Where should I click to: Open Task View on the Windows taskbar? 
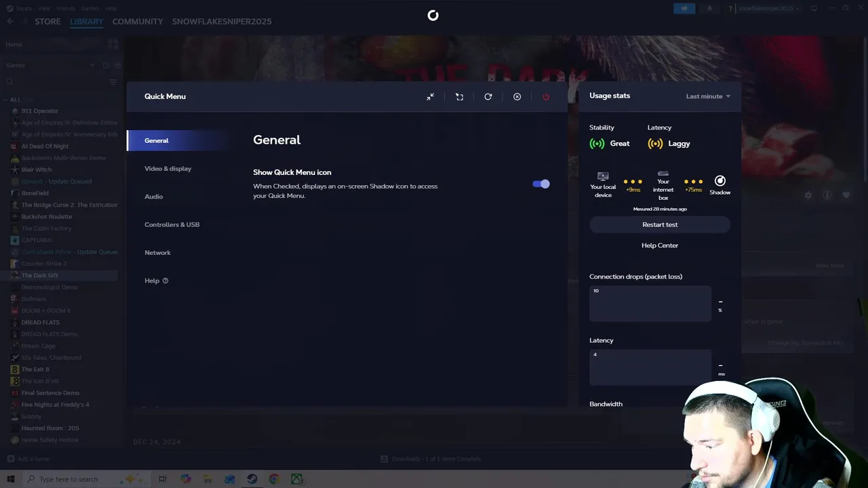click(163, 479)
